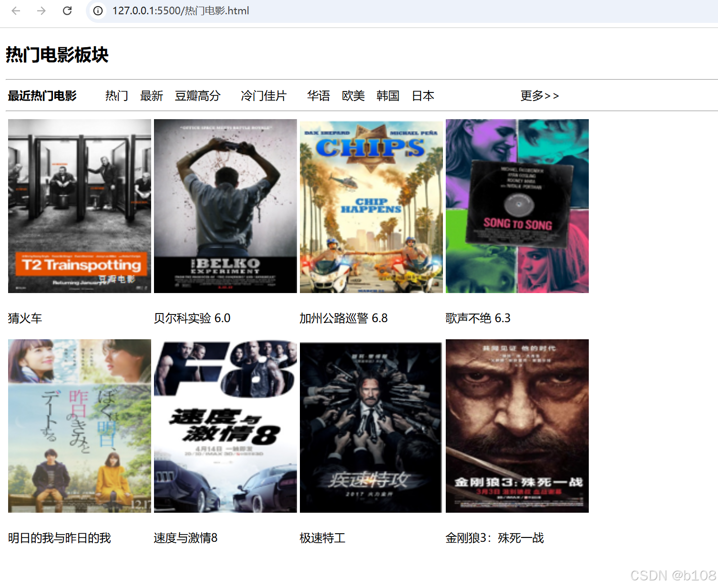Open the 疾速特攻 movie poster
The height and width of the screenshot is (588, 718).
[371, 426]
